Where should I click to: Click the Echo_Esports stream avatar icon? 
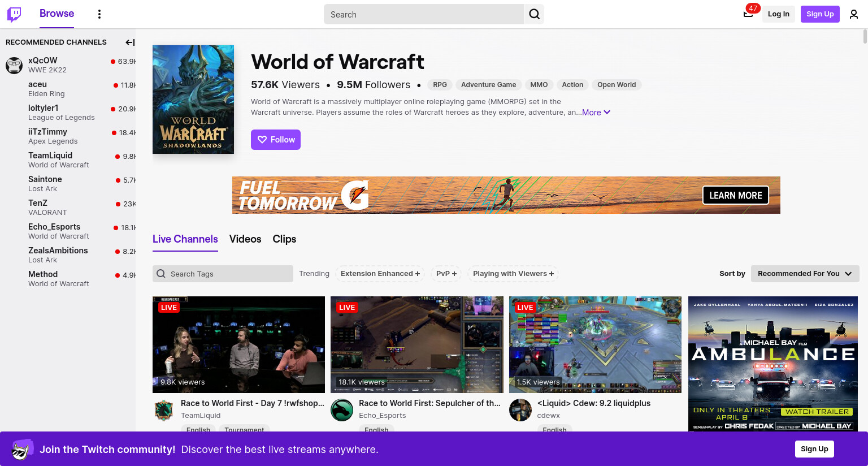point(342,410)
